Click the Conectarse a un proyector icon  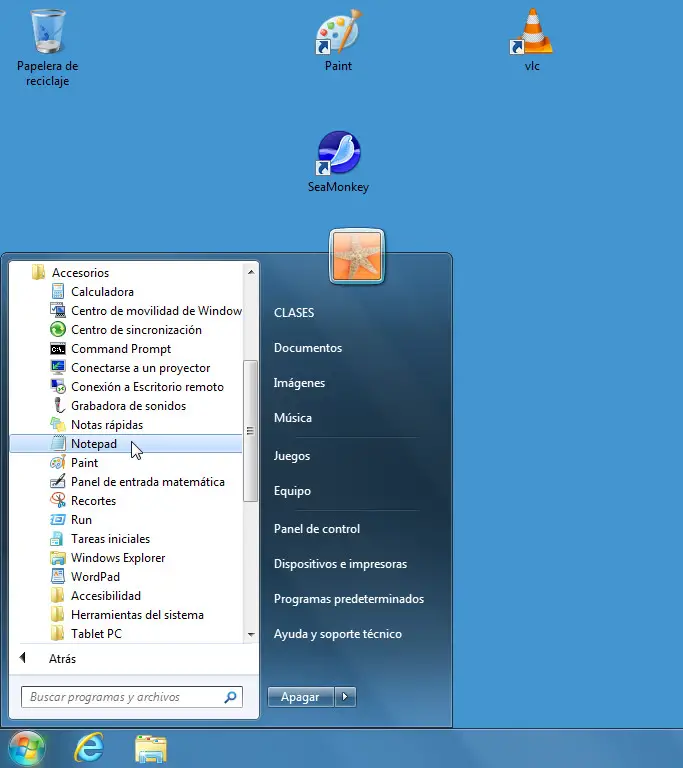58,367
